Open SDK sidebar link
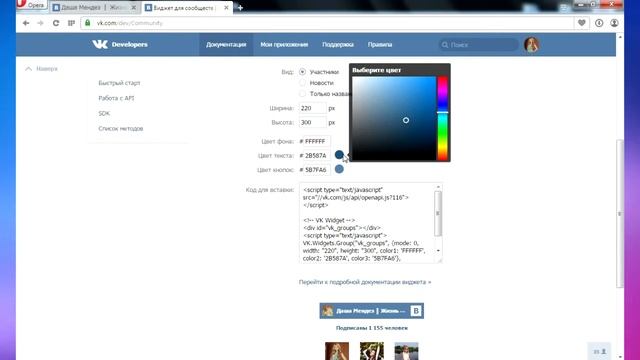This screenshot has width=640, height=360. [104, 113]
